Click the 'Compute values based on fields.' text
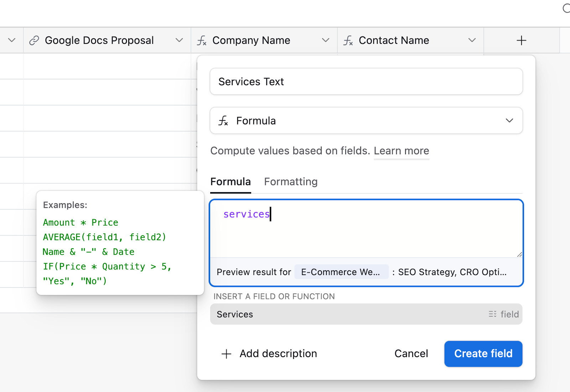The image size is (570, 392). [x=290, y=151]
